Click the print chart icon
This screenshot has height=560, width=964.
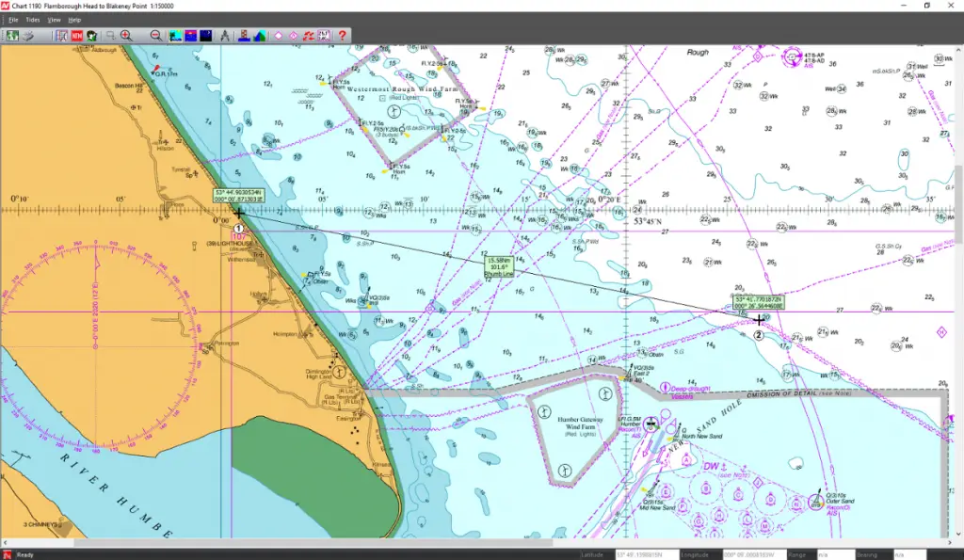point(29,36)
